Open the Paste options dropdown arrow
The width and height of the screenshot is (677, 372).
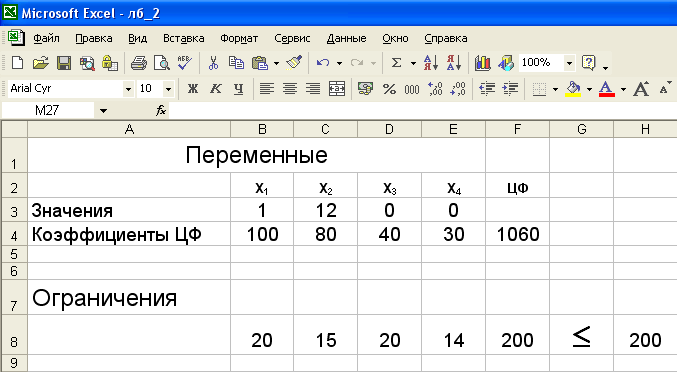point(276,63)
